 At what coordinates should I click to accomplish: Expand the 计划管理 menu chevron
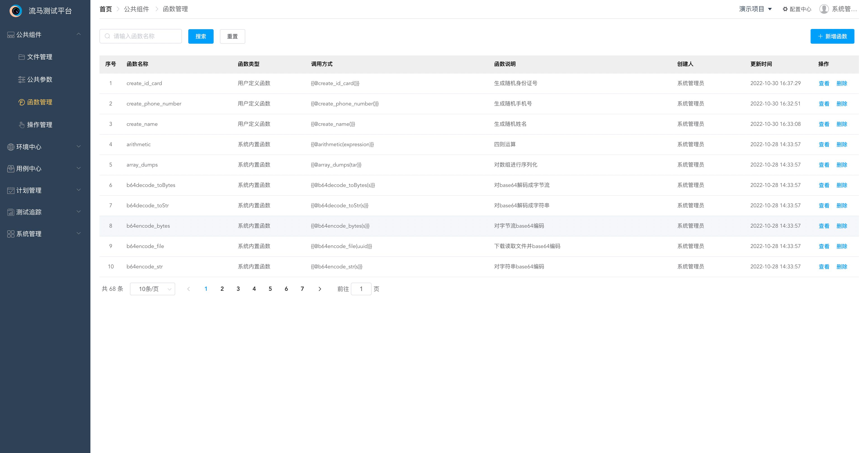tap(78, 190)
